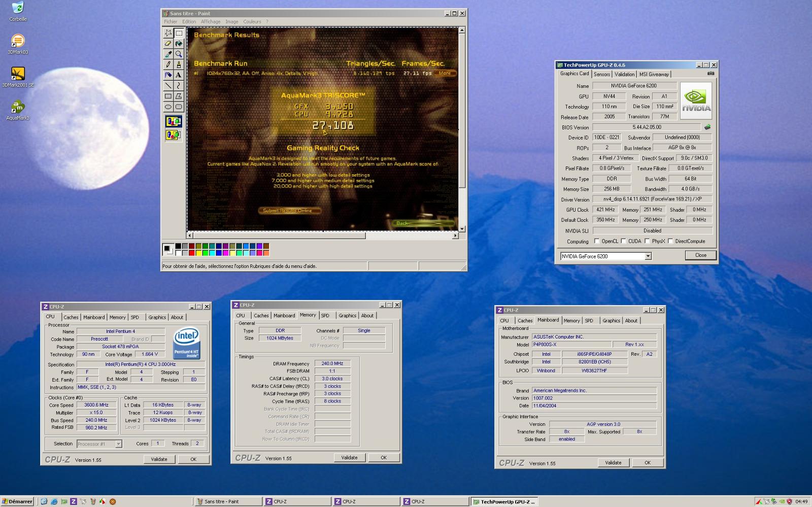Pick the yellow swatch in Paint palette

(x=198, y=253)
